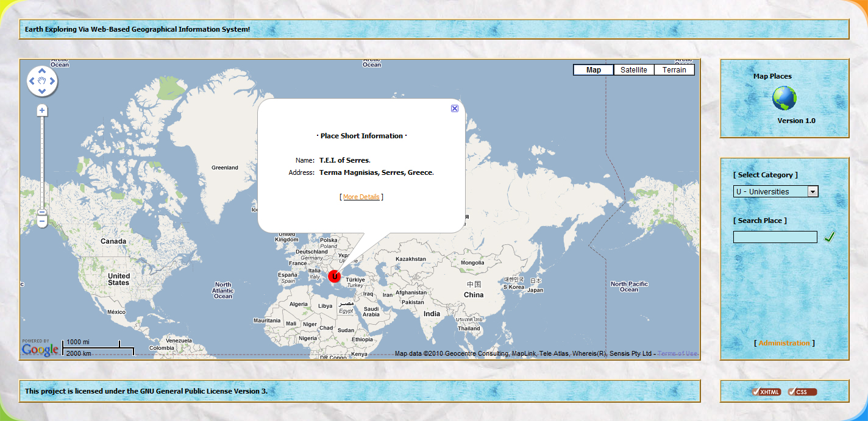Click the XHTML validation badge
Viewport: 868px width, 421px height.
(x=766, y=392)
